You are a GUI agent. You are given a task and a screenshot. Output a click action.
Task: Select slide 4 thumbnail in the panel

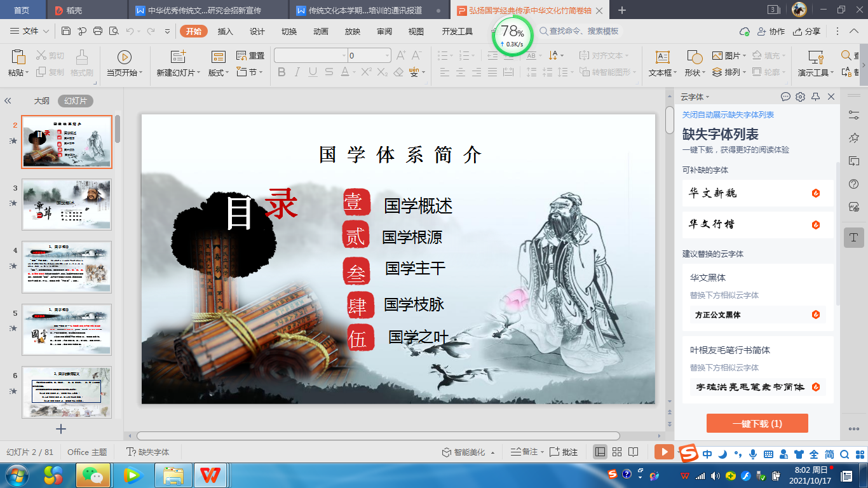pos(67,267)
